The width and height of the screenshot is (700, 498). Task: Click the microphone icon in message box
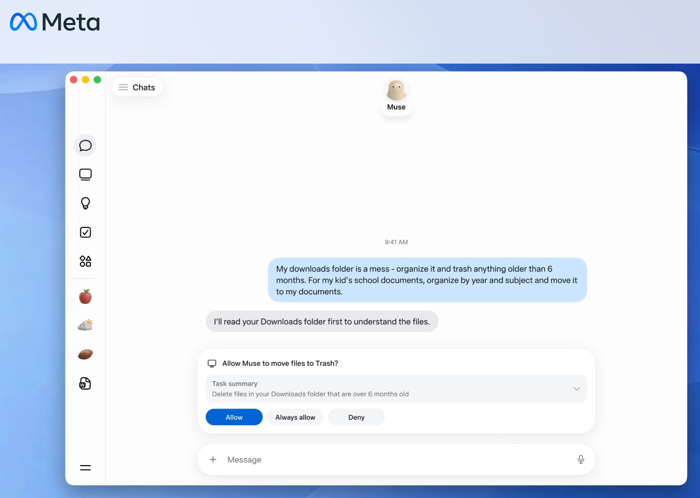click(580, 459)
